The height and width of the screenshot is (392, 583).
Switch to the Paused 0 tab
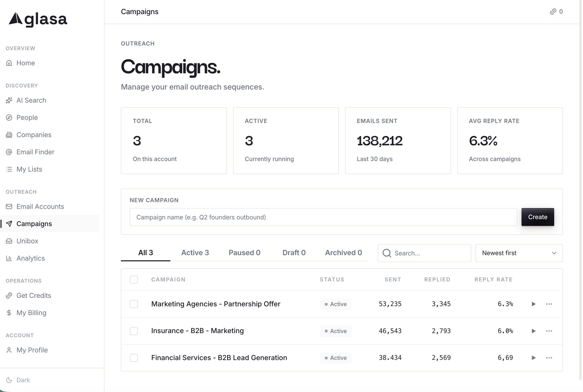point(244,253)
